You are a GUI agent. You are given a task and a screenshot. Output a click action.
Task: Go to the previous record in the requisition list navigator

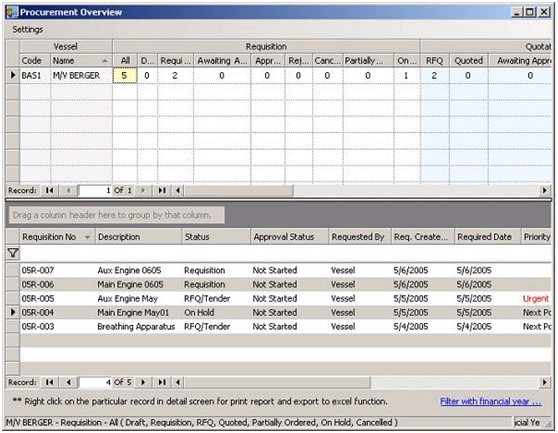pos(68,382)
